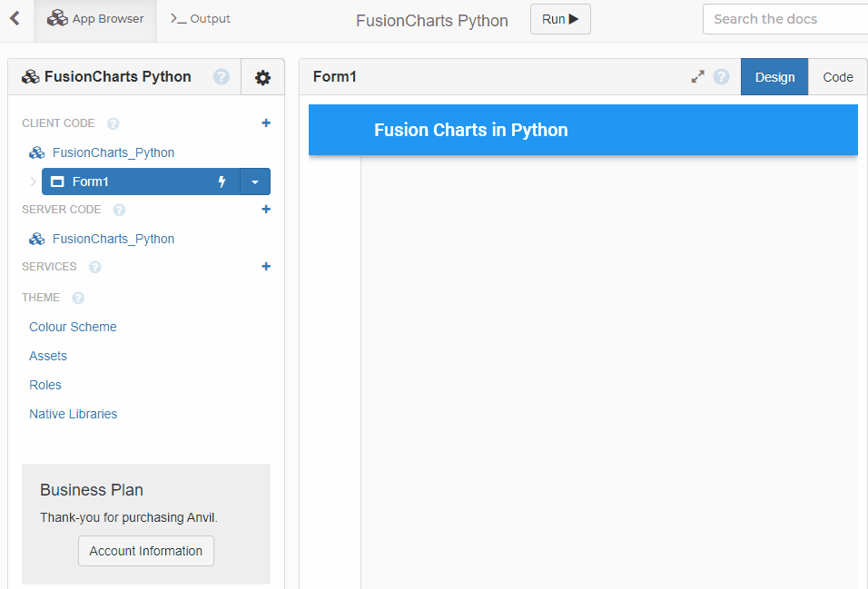
Task: Open the Native Libraries link
Action: click(73, 414)
